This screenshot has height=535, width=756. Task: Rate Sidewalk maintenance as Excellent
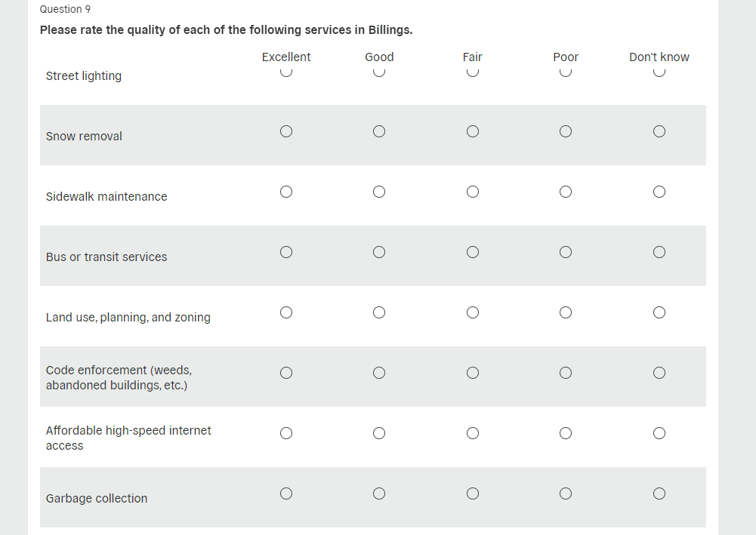tap(286, 191)
